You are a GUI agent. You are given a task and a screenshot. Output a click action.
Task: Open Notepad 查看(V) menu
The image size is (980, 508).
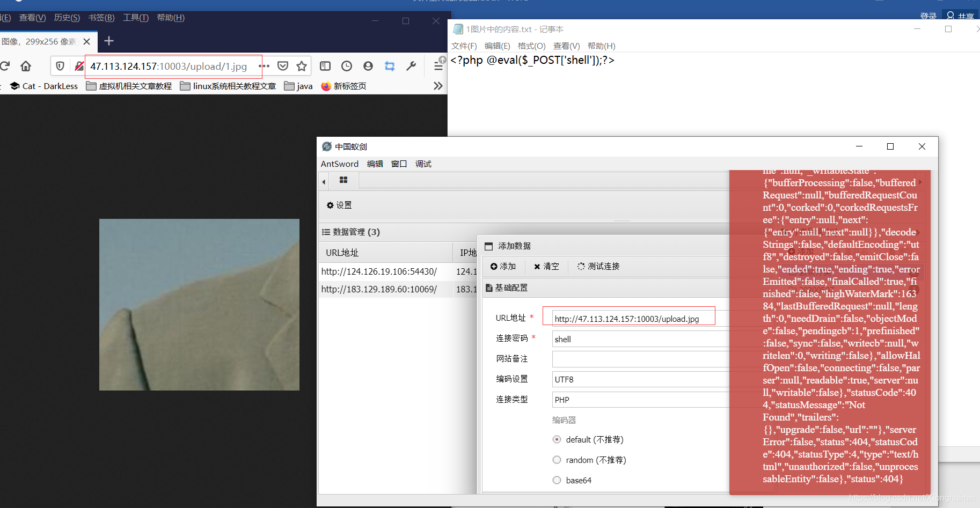(567, 46)
